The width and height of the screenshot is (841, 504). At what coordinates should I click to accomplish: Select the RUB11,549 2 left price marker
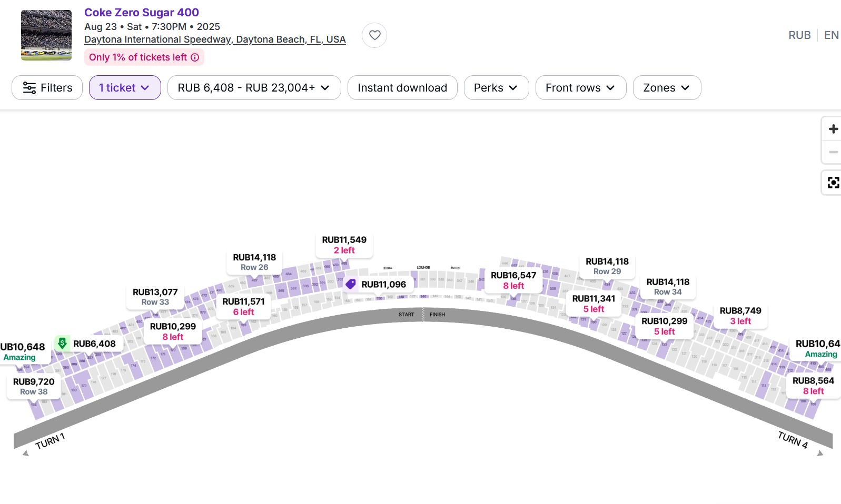pyautogui.click(x=344, y=245)
